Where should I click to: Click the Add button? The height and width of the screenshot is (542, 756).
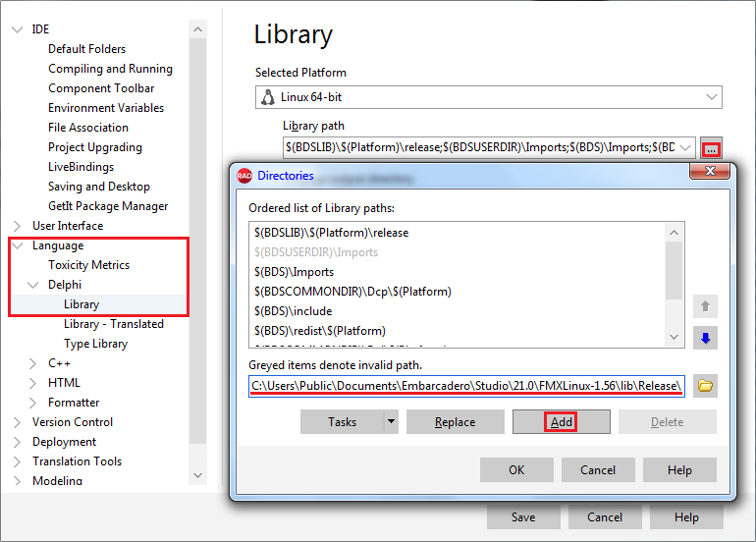coord(562,422)
